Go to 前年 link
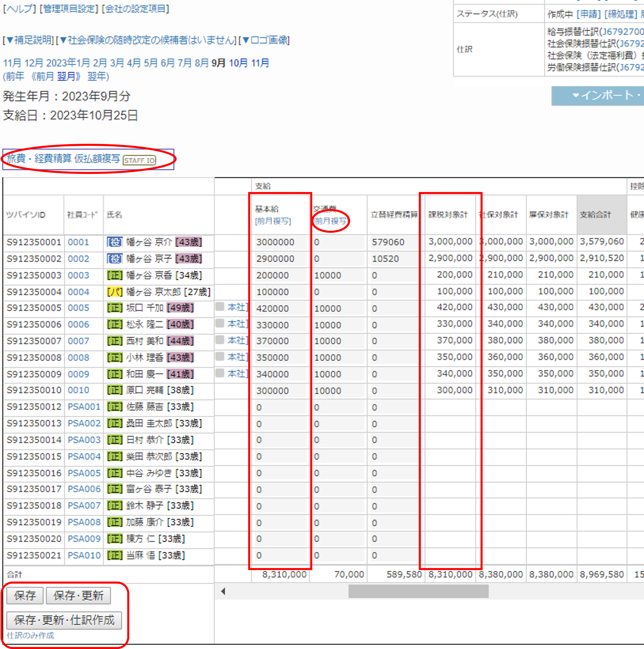This screenshot has height=649, width=644. 15,76
